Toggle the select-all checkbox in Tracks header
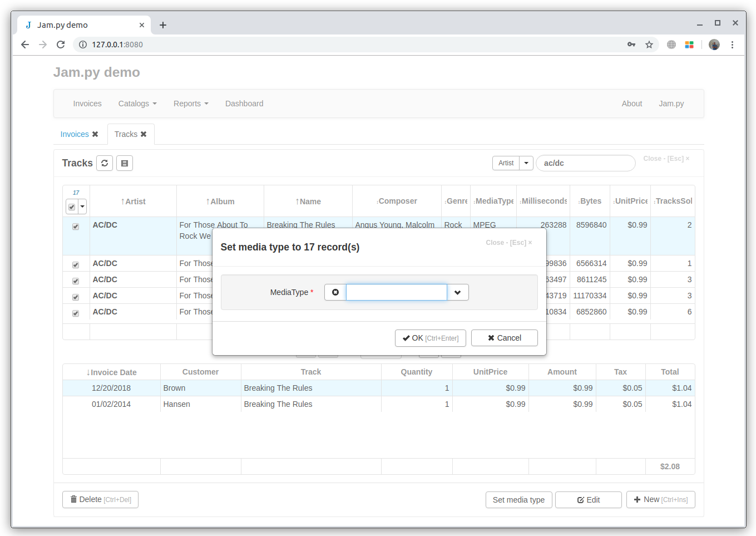 click(x=72, y=207)
